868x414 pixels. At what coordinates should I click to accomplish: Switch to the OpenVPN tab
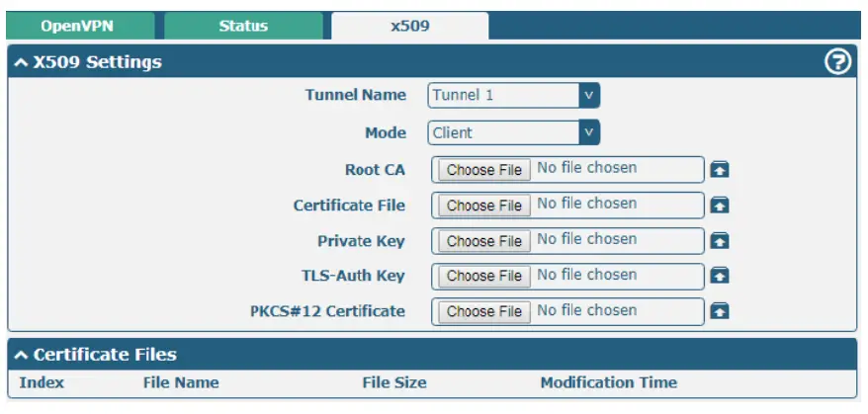81,26
